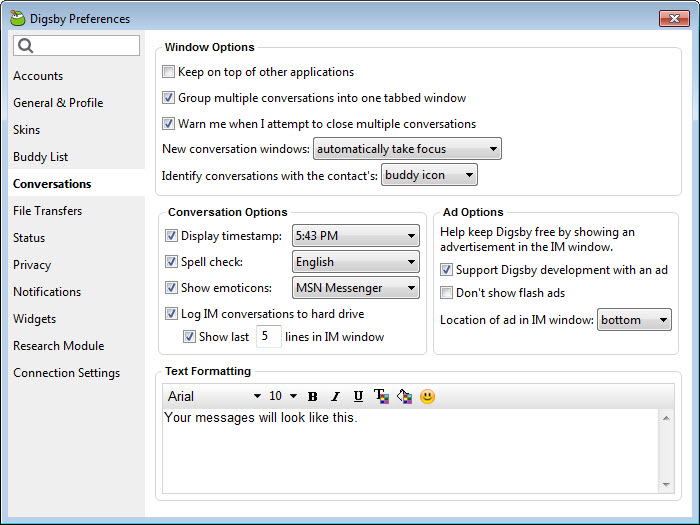Viewport: 700px width, 525px height.
Task: Close the Digsby Preferences window
Action: pos(674,18)
